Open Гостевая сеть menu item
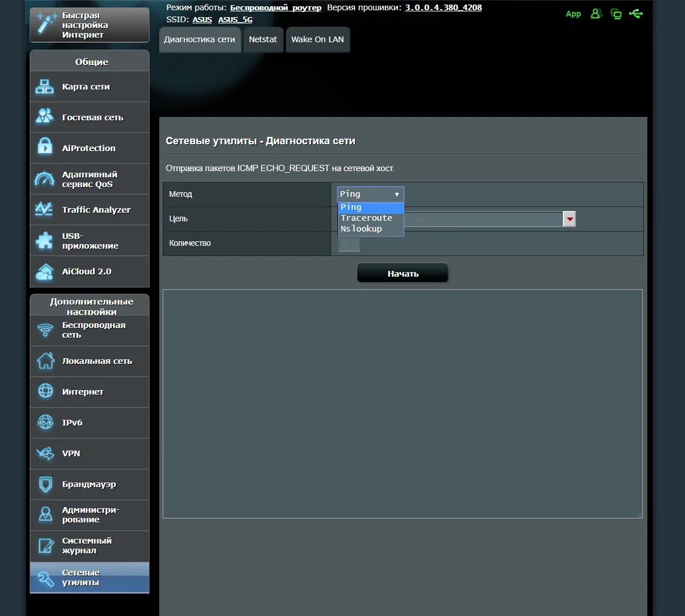The image size is (685, 616). pos(90,117)
